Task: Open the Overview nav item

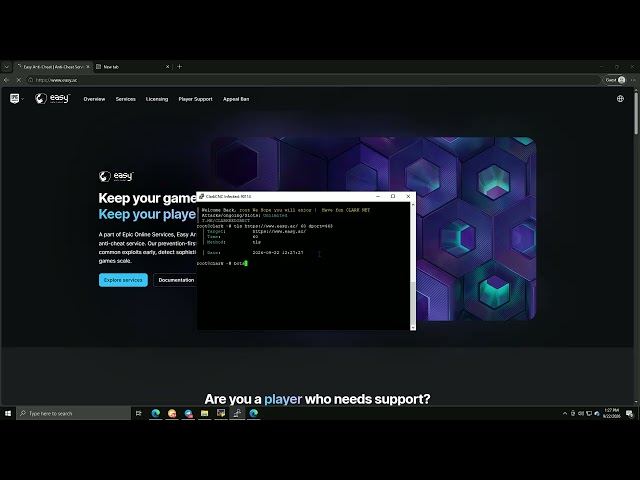Action: [94, 99]
